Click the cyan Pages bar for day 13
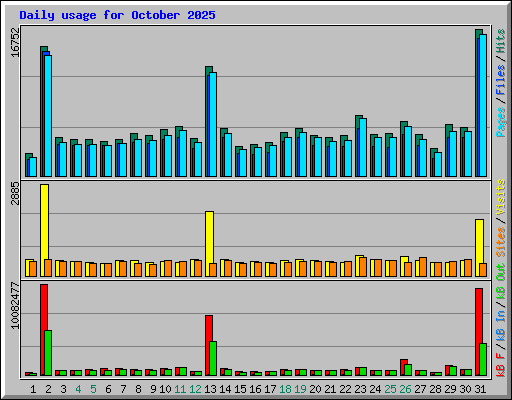The width and height of the screenshot is (512, 400). [x=213, y=124]
